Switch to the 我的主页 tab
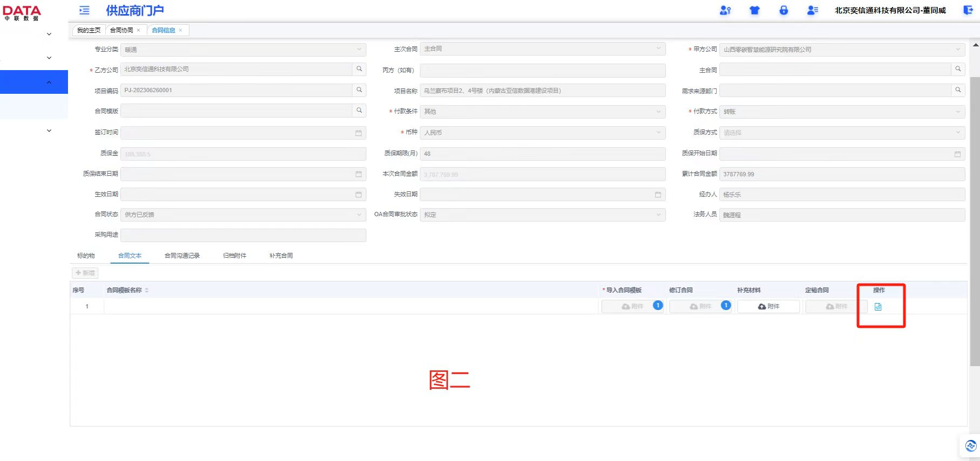This screenshot has width=980, height=461. tap(89, 30)
